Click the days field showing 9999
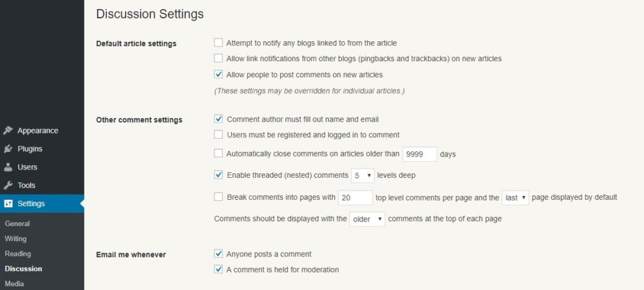 click(x=420, y=154)
